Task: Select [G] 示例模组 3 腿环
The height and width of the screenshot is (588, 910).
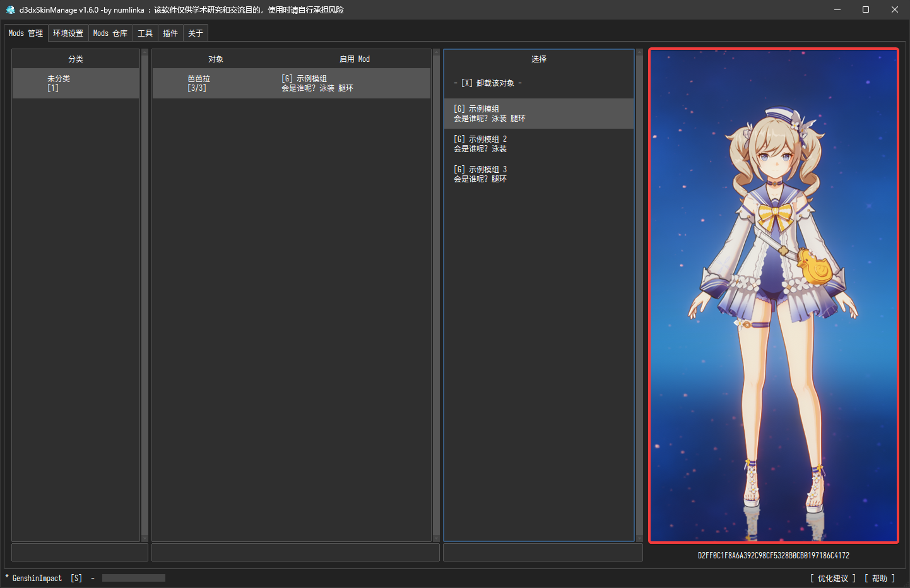Action: pyautogui.click(x=538, y=174)
